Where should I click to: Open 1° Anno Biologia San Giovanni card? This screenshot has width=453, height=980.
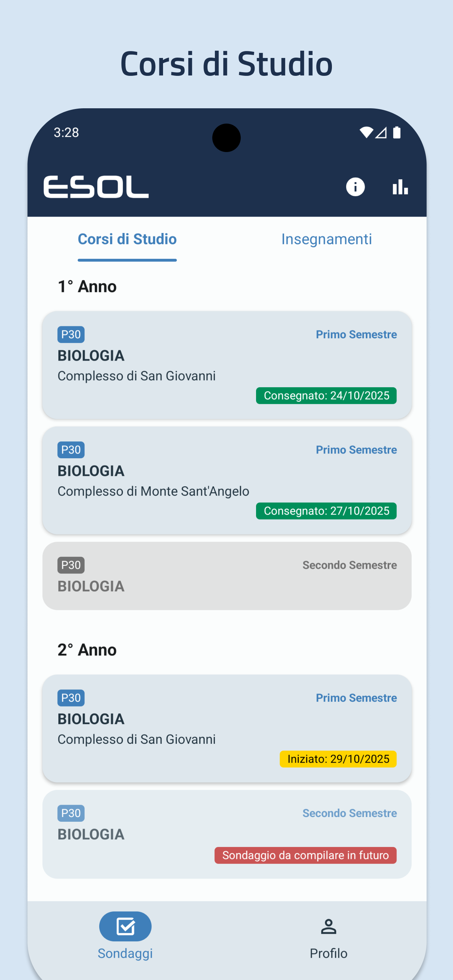tap(227, 365)
